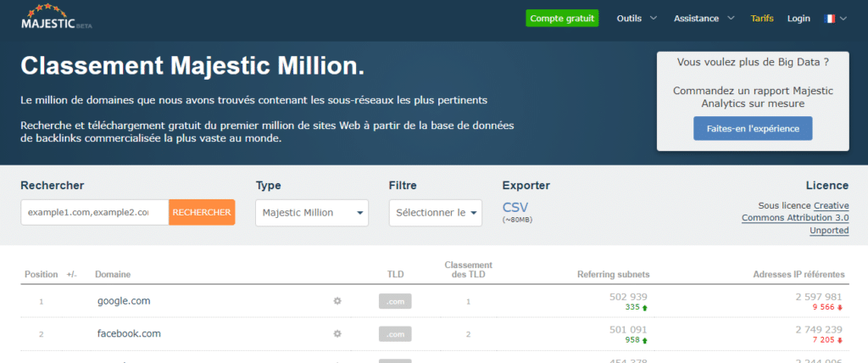Select the facebook.com domain text
This screenshot has width=868, height=363.
[129, 333]
